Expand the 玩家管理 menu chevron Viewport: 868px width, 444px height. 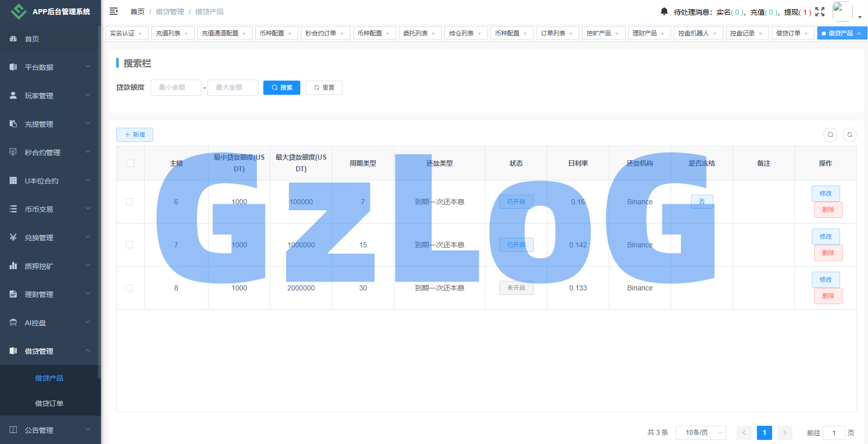pos(88,95)
